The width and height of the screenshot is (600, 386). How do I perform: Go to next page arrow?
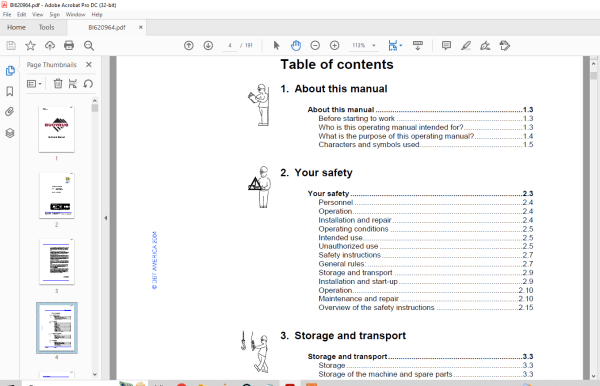[208, 46]
